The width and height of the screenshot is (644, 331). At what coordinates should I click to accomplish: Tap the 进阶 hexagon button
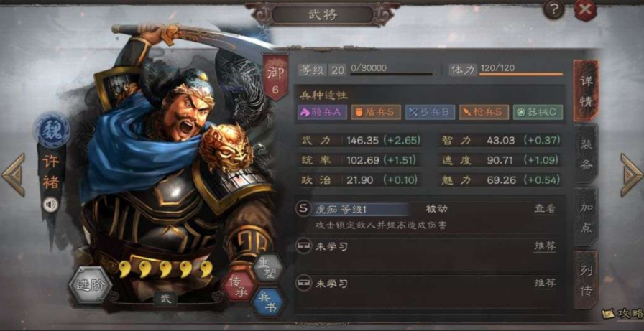(90, 284)
